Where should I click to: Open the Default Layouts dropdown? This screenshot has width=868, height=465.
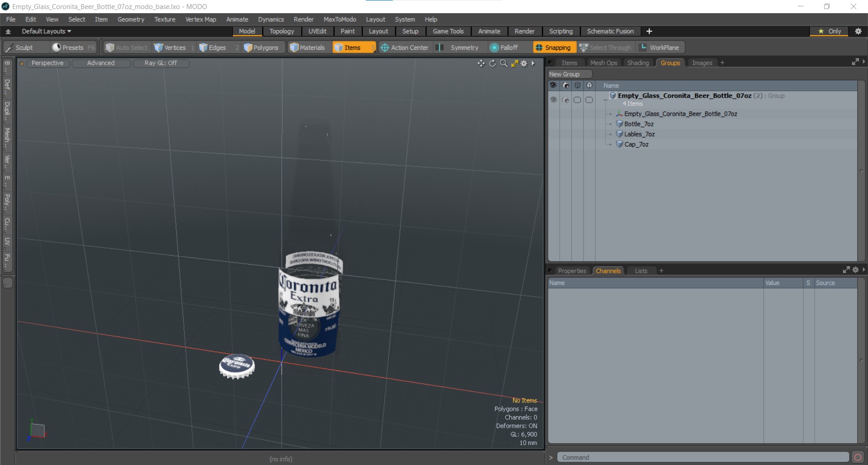(x=47, y=31)
